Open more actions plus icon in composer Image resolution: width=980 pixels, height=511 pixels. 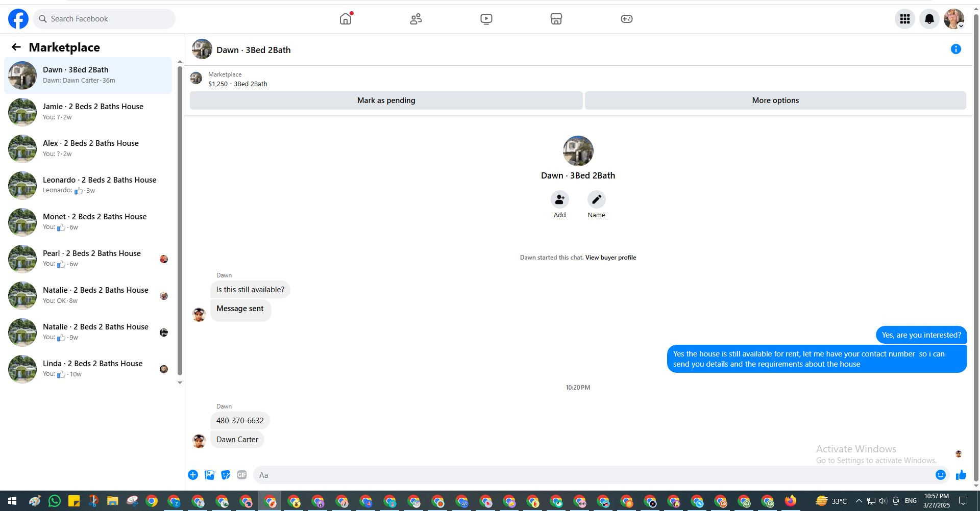tap(193, 475)
